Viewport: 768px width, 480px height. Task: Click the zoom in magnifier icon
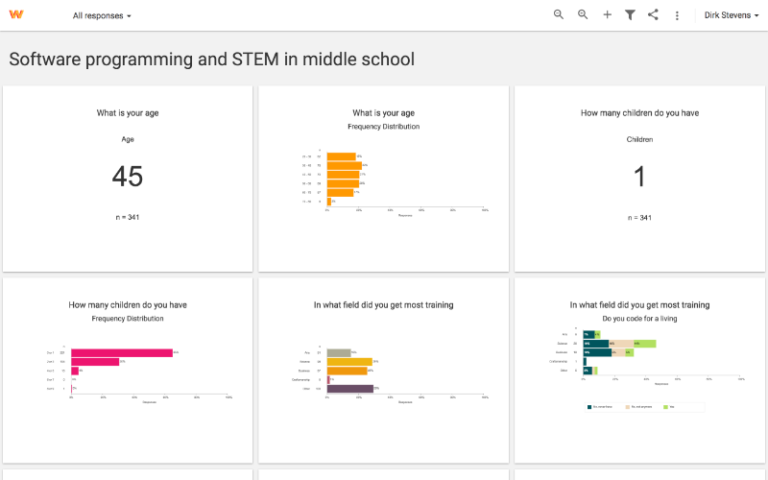(x=583, y=15)
